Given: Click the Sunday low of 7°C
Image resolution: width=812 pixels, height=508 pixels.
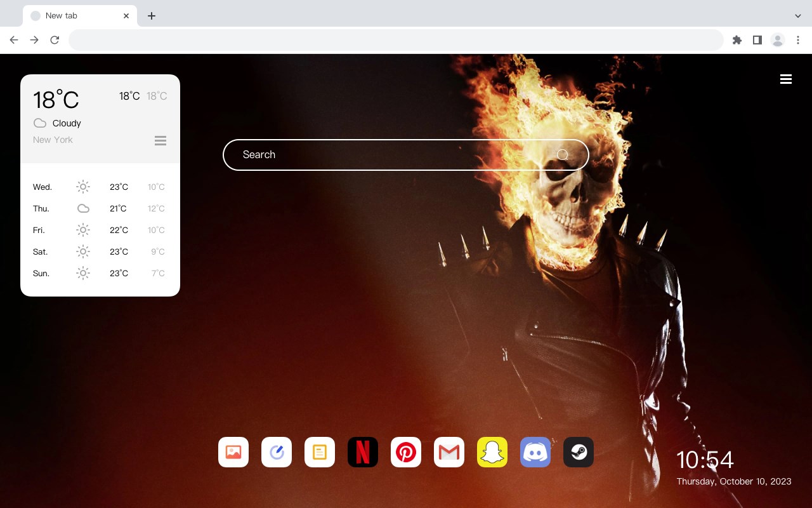Looking at the screenshot, I should pos(158,273).
